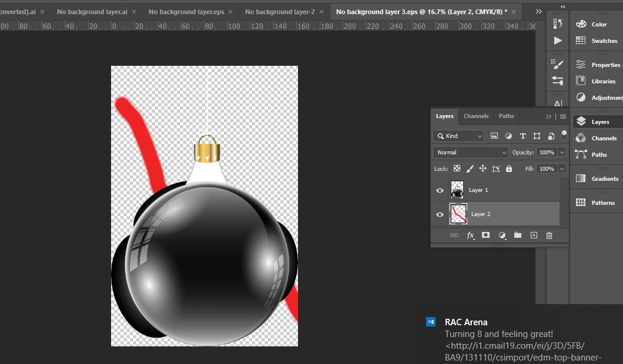The width and height of the screenshot is (623, 364).
Task: Open the Normal blend mode dropdown
Action: pos(470,152)
